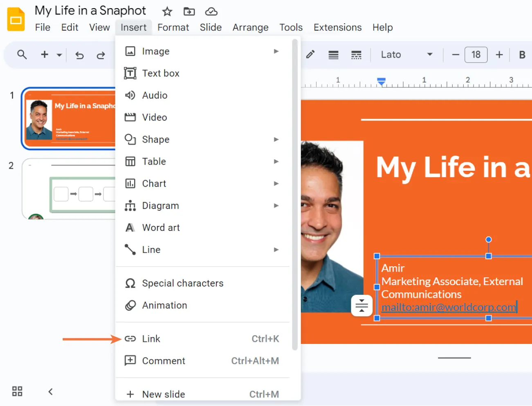Open the Format menu
Viewport: 532px width, 406px height.
pyautogui.click(x=173, y=27)
